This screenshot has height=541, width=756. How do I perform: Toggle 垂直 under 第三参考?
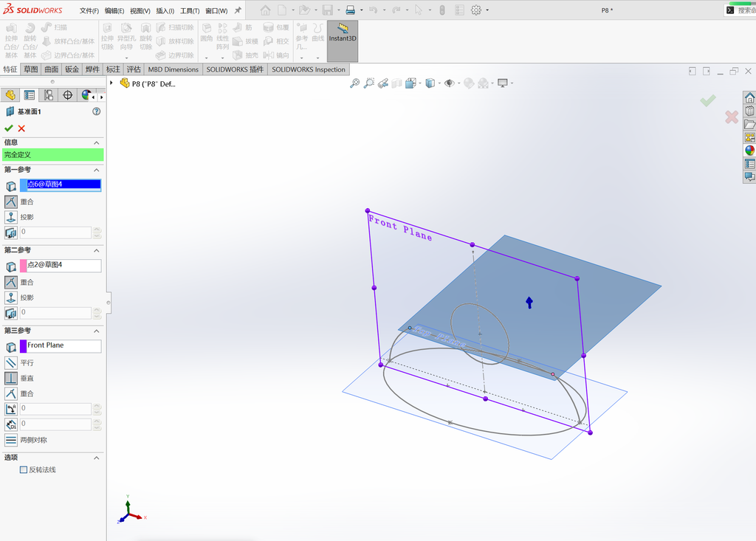tap(11, 378)
